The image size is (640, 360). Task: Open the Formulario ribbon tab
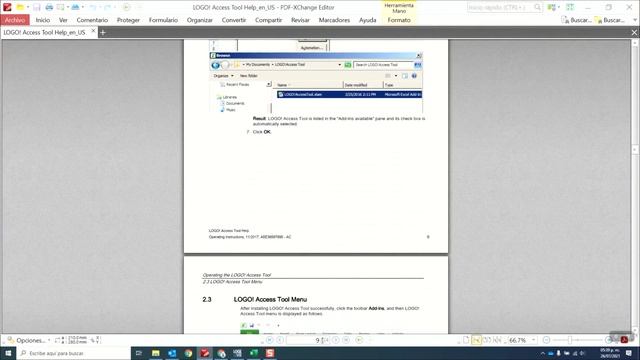[x=163, y=20]
